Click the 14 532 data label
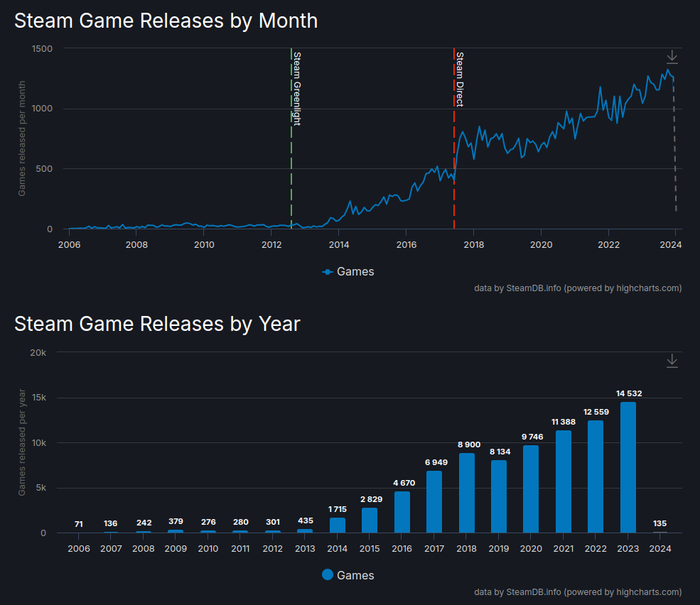This screenshot has height=605, width=700. point(628,393)
